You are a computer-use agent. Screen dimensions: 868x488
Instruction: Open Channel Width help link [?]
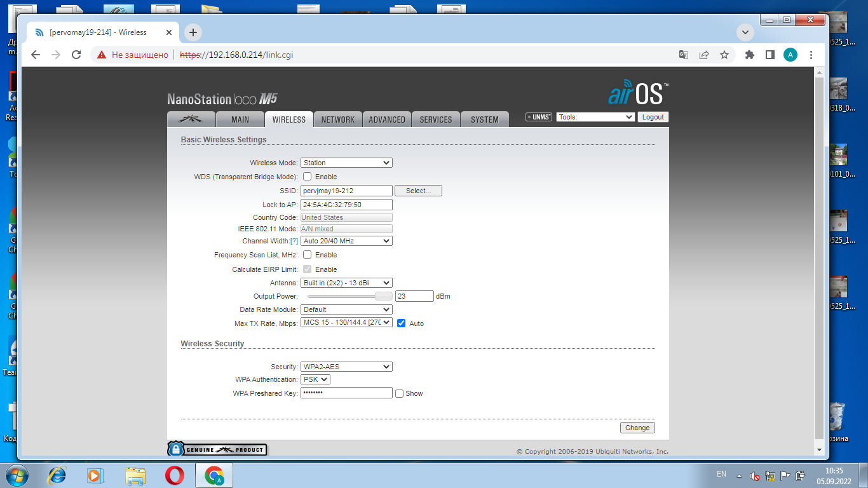click(294, 241)
